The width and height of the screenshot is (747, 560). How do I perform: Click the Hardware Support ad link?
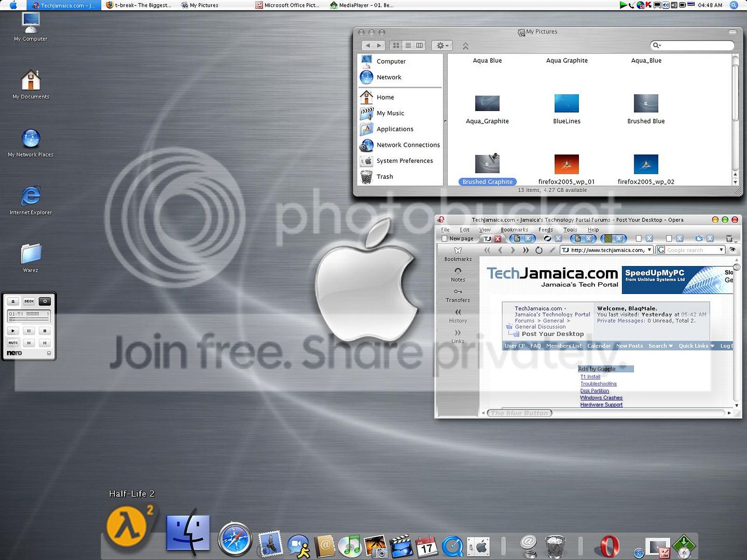pos(601,404)
